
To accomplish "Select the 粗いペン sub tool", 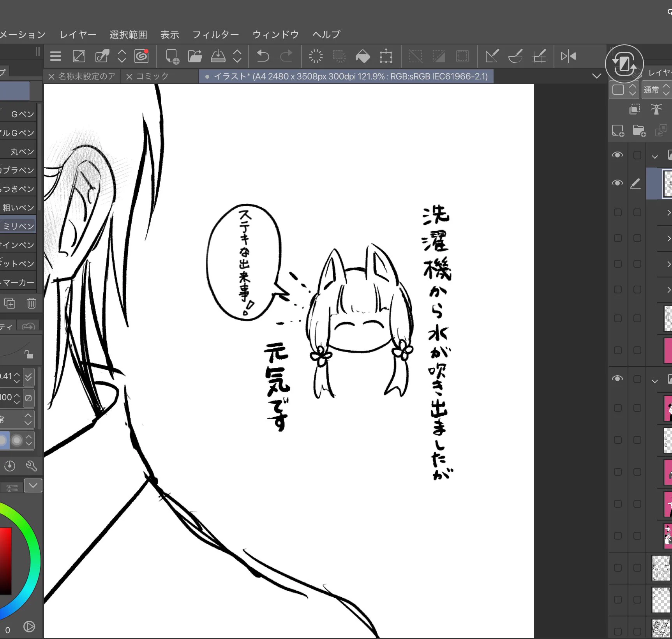I will click(x=18, y=208).
